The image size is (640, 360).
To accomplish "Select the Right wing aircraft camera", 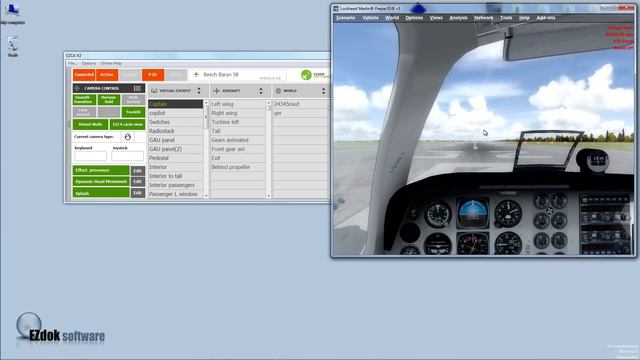I will pyautogui.click(x=238, y=113).
